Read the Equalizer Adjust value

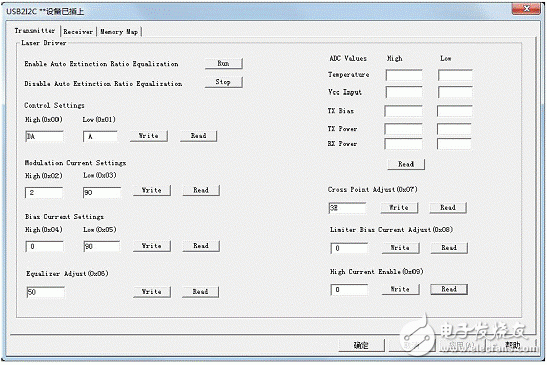(x=201, y=292)
